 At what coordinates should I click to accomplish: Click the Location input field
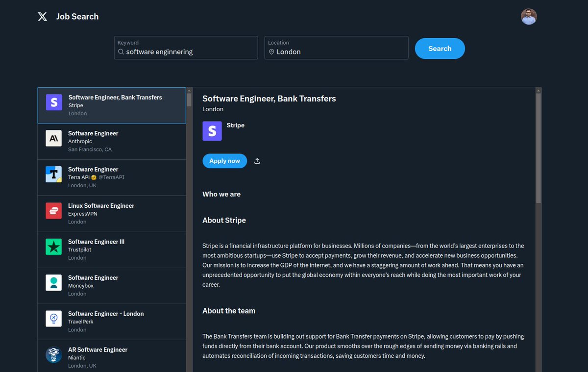tap(337, 48)
